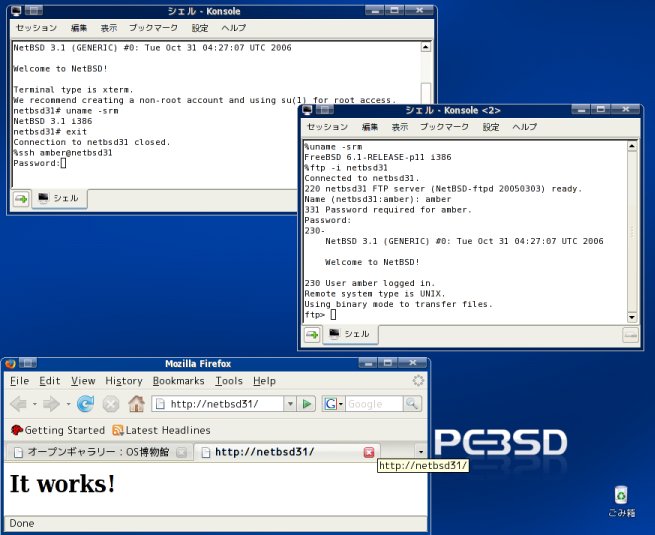The image size is (655, 535).
Task: Open Firefox History menu
Action: [124, 381]
